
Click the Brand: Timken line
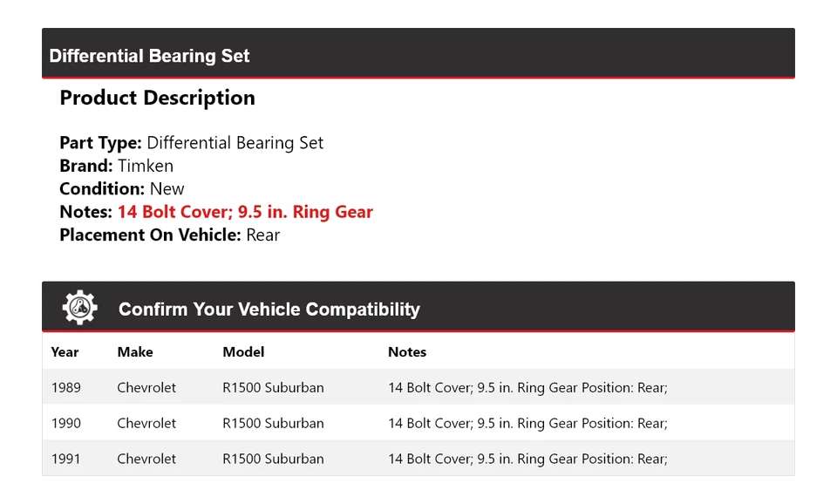click(116, 166)
